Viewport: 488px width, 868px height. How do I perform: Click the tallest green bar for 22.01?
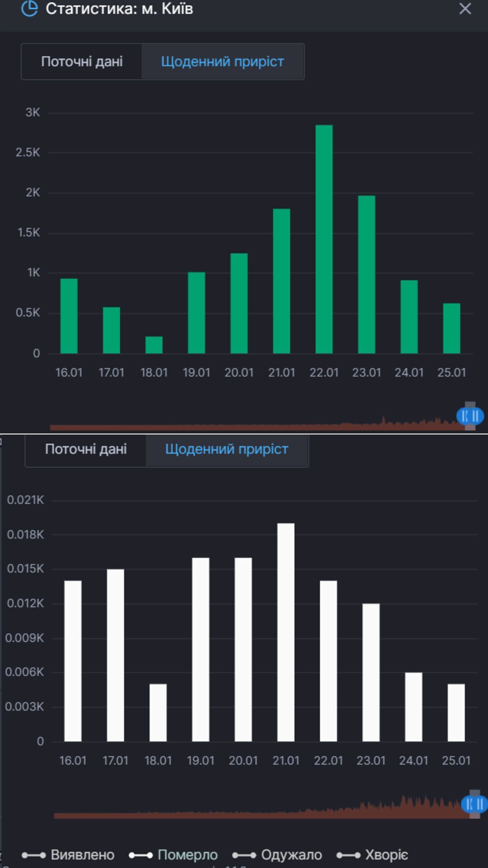(324, 240)
